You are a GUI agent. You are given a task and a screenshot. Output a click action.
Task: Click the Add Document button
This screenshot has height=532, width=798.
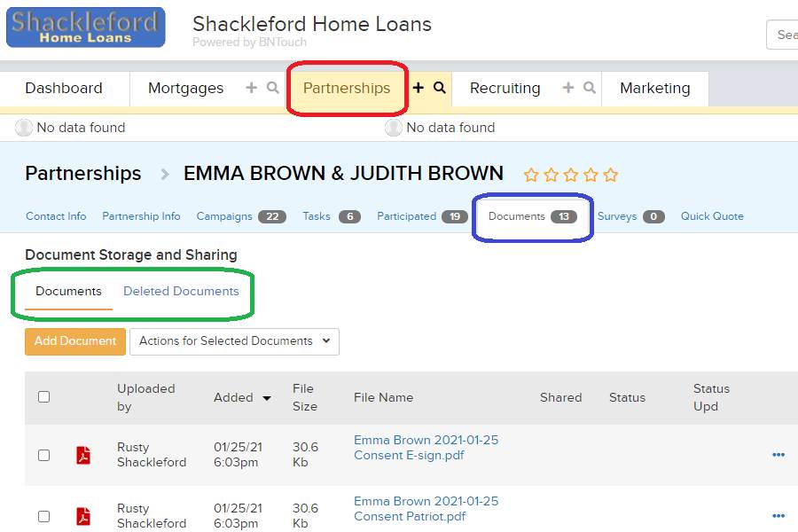[75, 341]
